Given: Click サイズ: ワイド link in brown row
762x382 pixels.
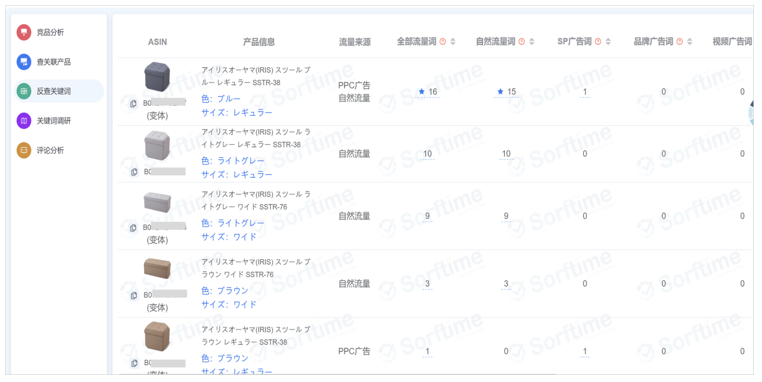Looking at the screenshot, I should 229,305.
